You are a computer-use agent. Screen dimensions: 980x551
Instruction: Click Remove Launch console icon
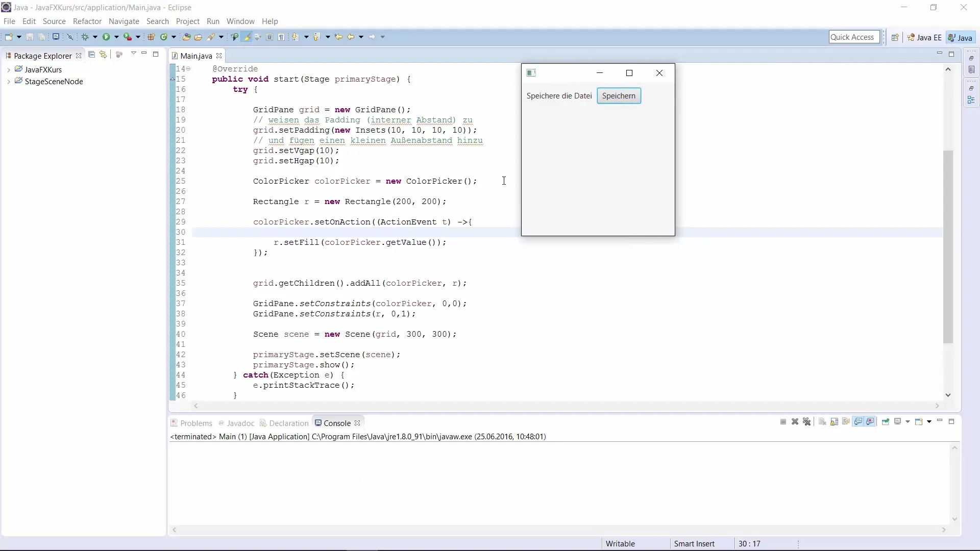click(795, 422)
